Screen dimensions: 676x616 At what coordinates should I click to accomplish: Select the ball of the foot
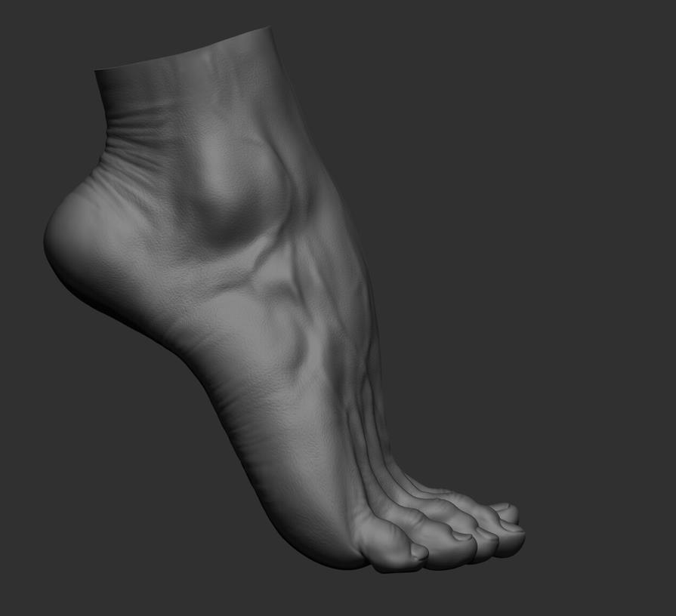[317, 521]
